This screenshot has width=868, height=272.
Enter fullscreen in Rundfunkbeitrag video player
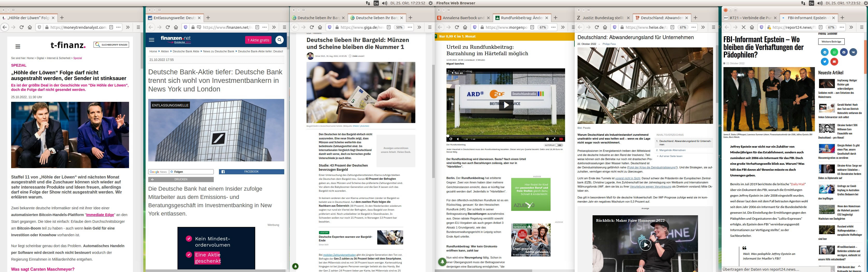pos(554,139)
